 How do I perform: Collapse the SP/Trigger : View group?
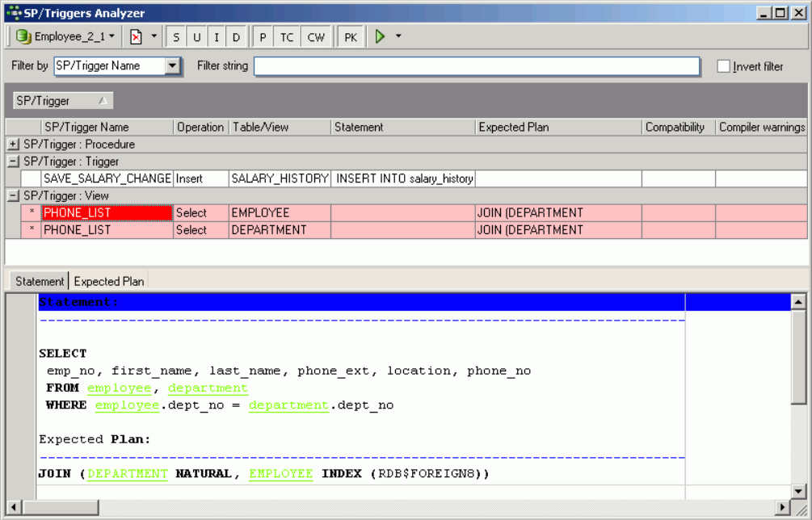(13, 196)
